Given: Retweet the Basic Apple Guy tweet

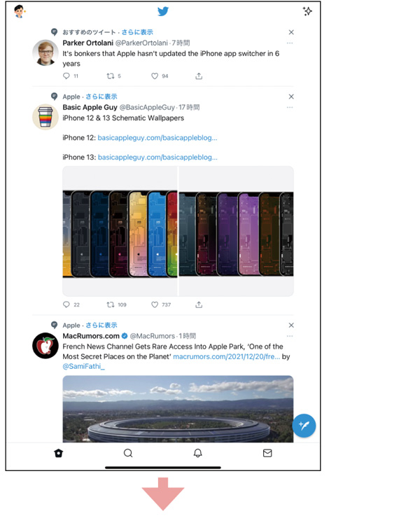Looking at the screenshot, I should [109, 304].
